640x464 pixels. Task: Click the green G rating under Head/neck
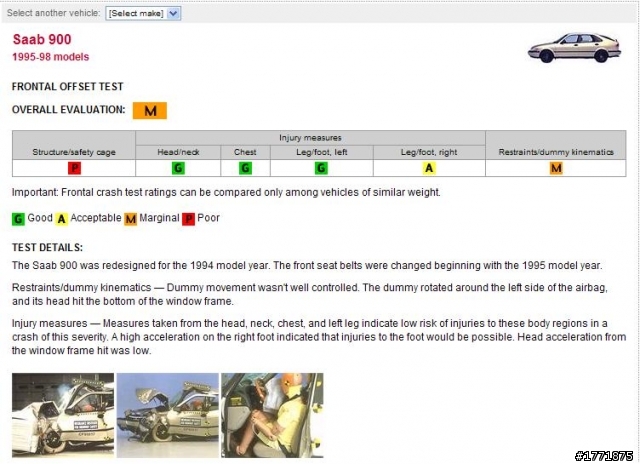178,168
